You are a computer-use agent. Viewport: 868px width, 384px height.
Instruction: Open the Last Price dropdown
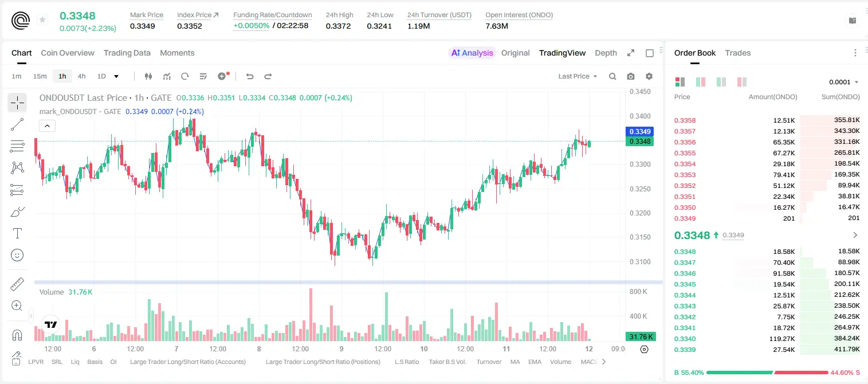(578, 76)
